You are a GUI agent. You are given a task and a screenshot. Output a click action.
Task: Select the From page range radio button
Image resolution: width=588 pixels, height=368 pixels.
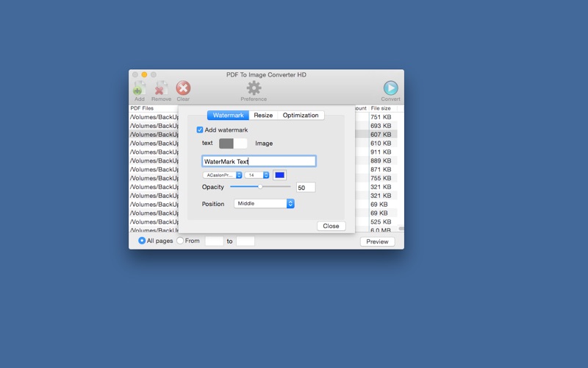click(180, 241)
